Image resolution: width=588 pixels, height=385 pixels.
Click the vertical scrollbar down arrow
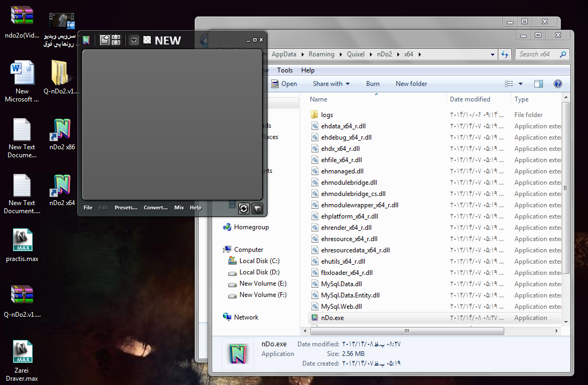pyautogui.click(x=566, y=322)
